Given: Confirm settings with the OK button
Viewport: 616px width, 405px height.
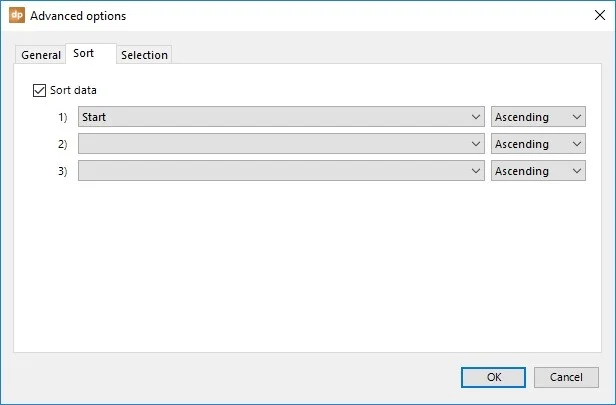Looking at the screenshot, I should (x=493, y=377).
